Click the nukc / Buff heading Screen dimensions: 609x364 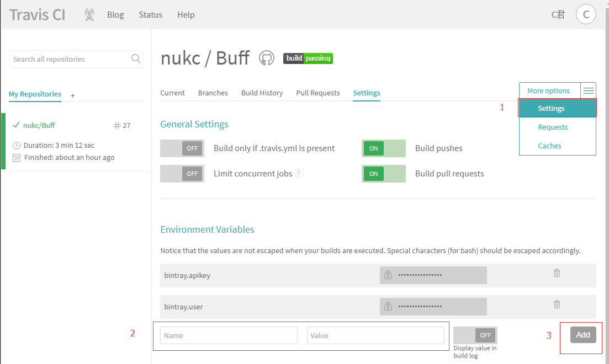205,58
